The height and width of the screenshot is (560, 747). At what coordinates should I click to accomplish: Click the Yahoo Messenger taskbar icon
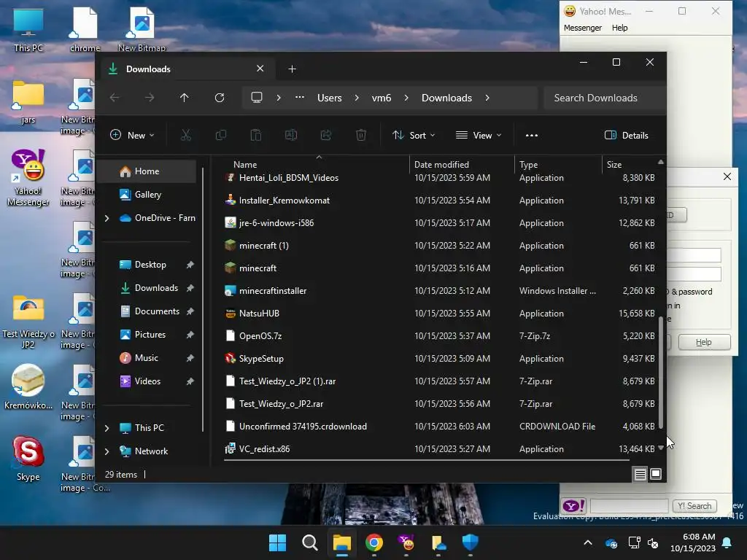coord(406,542)
